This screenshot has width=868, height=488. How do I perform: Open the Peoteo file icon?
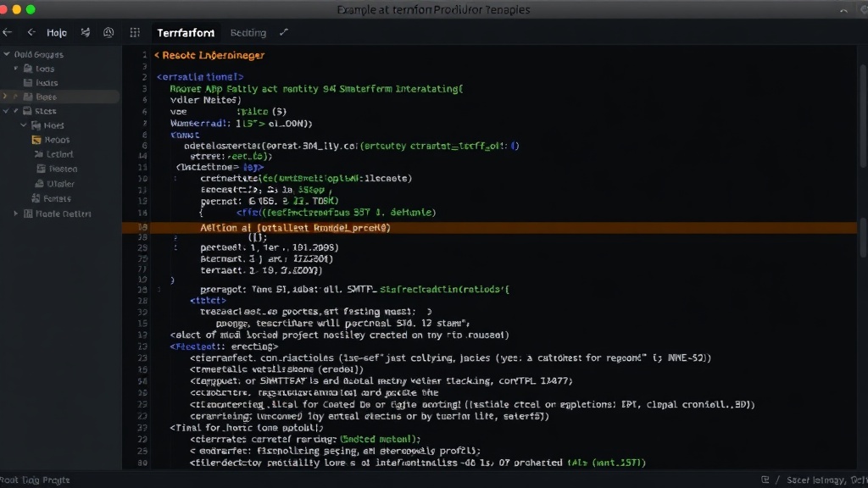pyautogui.click(x=41, y=169)
